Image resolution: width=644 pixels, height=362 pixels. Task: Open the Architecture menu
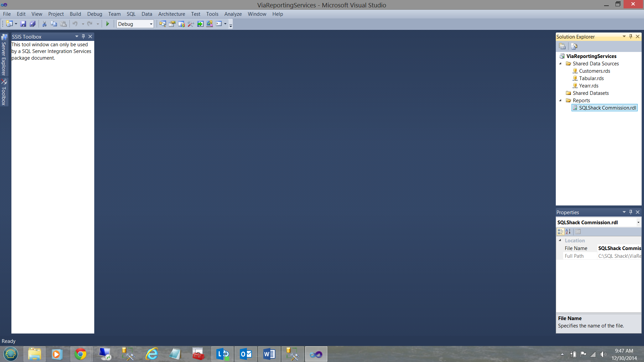coord(171,14)
